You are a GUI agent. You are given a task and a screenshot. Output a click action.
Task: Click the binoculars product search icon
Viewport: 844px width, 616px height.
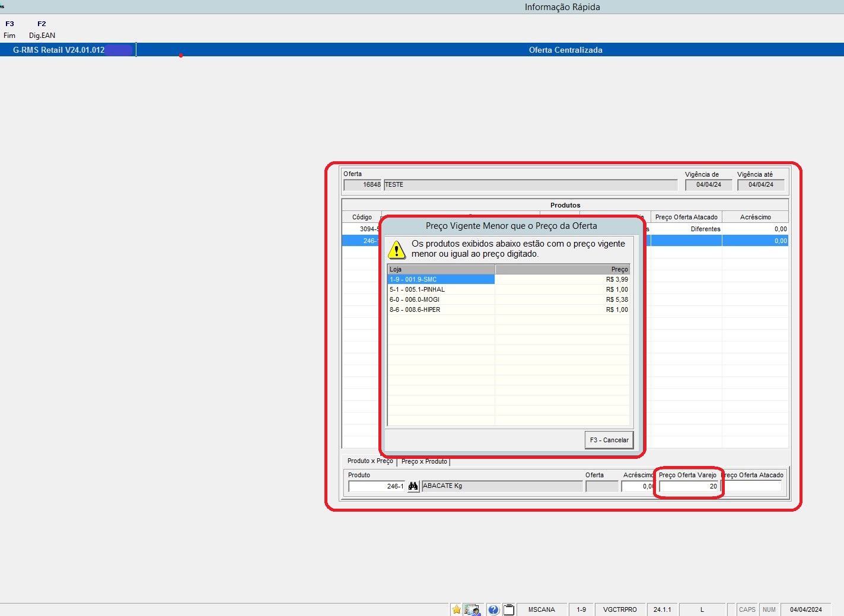(x=413, y=486)
